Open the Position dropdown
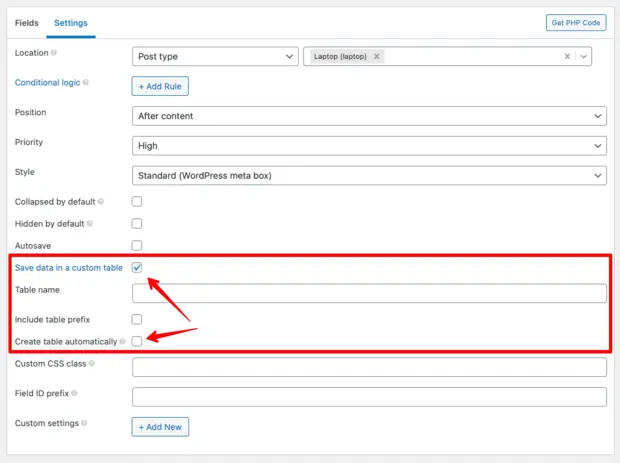Screen dimensions: 620x463 [369, 116]
